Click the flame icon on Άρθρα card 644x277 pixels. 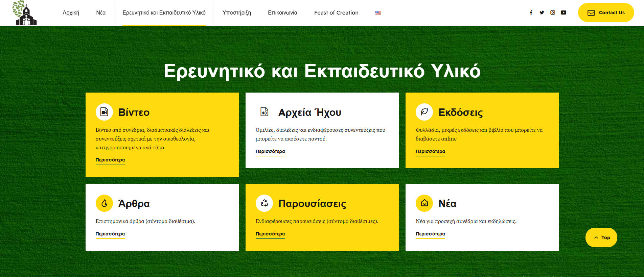[104, 203]
